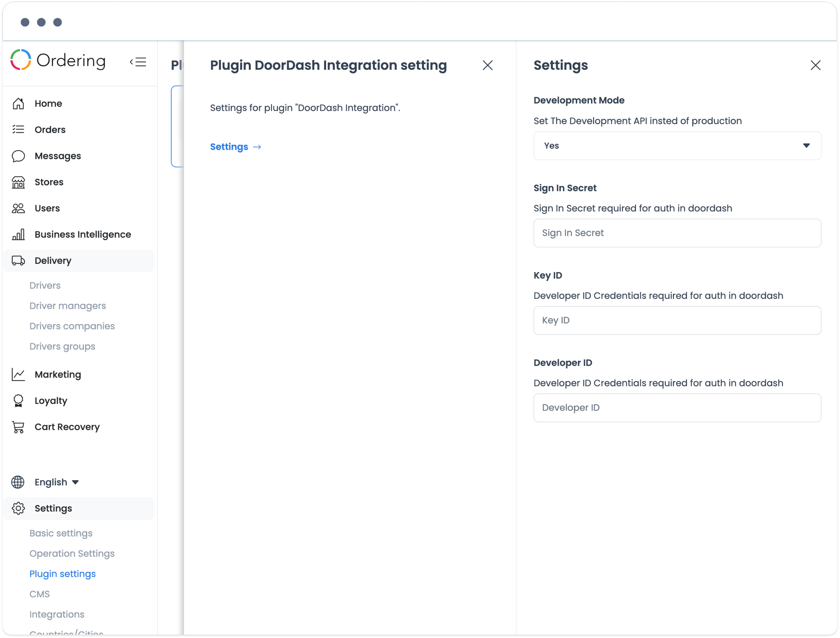Focus the Key ID input field

pyautogui.click(x=677, y=320)
